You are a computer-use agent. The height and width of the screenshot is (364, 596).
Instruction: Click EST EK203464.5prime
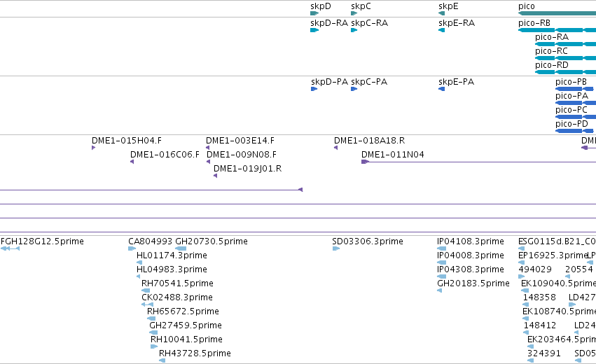click(x=531, y=347)
